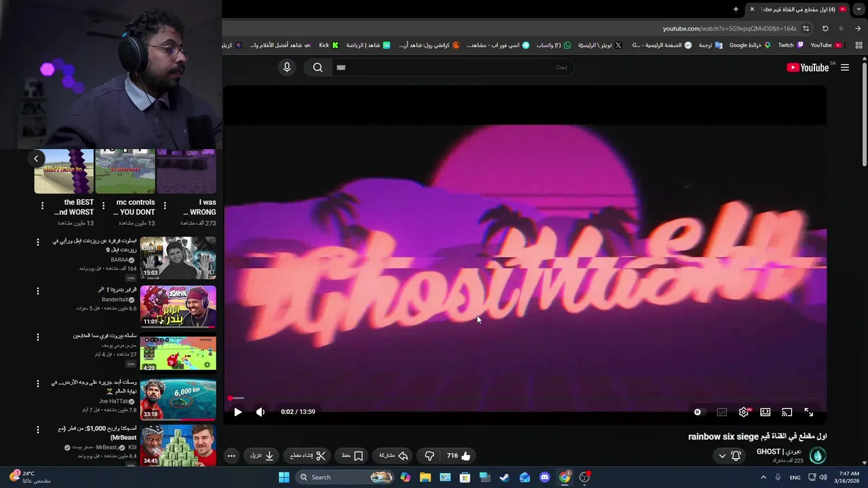
Task: Open a new browser tab with plus
Action: pyautogui.click(x=736, y=9)
